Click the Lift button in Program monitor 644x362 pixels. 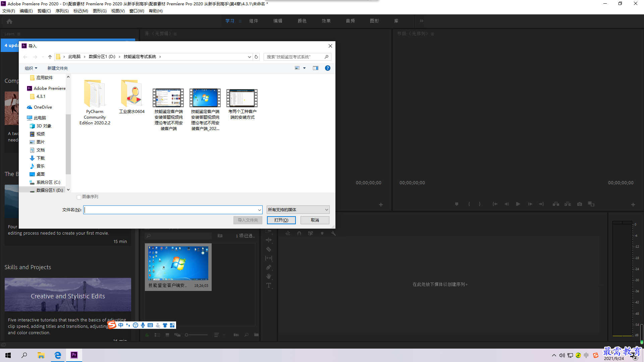coord(556,204)
